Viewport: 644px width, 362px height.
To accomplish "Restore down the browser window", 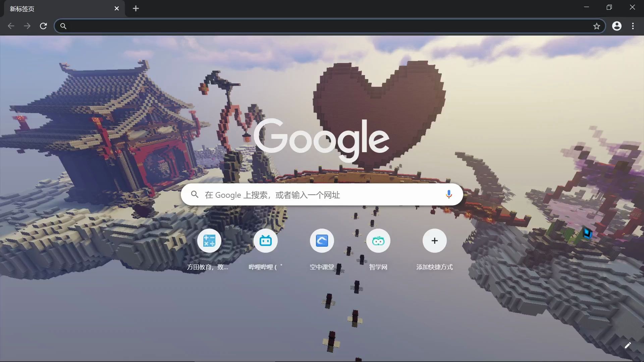I will tap(609, 7).
